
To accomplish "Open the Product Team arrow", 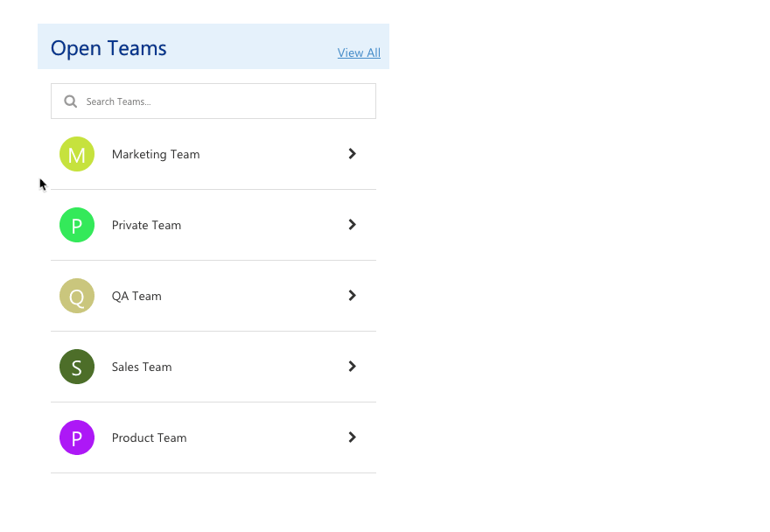I will (352, 437).
